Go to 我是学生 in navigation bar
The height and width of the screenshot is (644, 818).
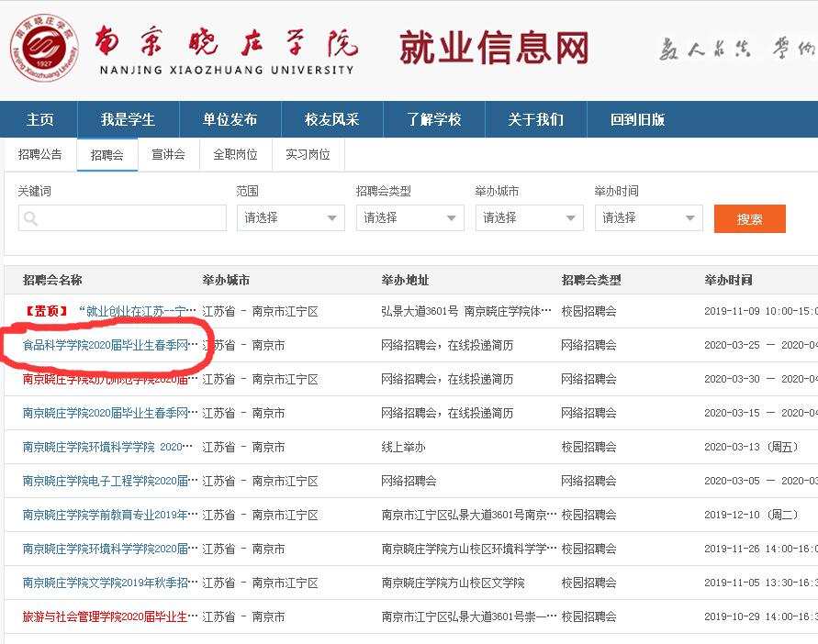click(128, 120)
